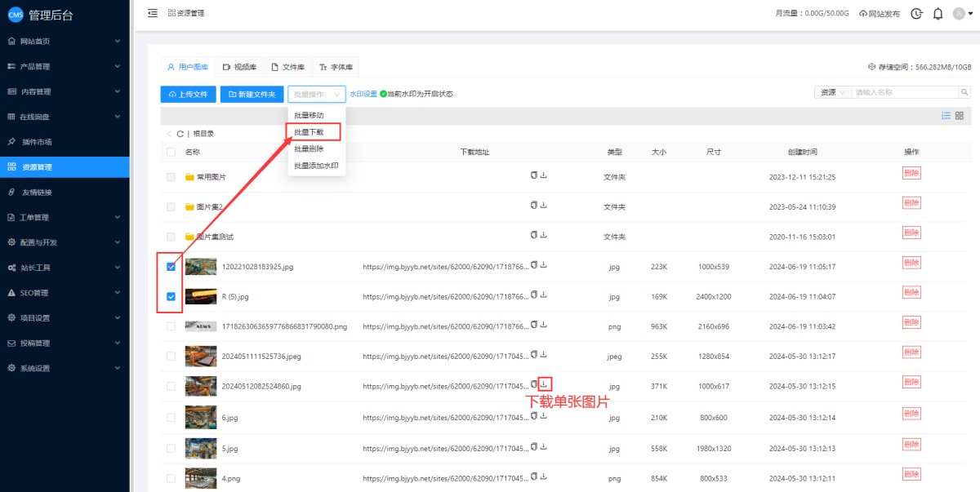The width and height of the screenshot is (980, 492).
Task: Copy download URL for R (5).jpg
Action: click(534, 294)
